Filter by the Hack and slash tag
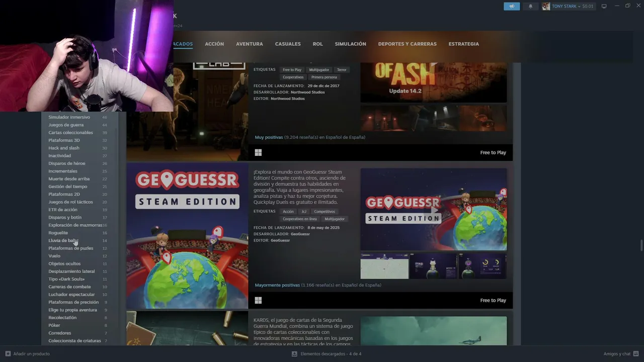 64,148
